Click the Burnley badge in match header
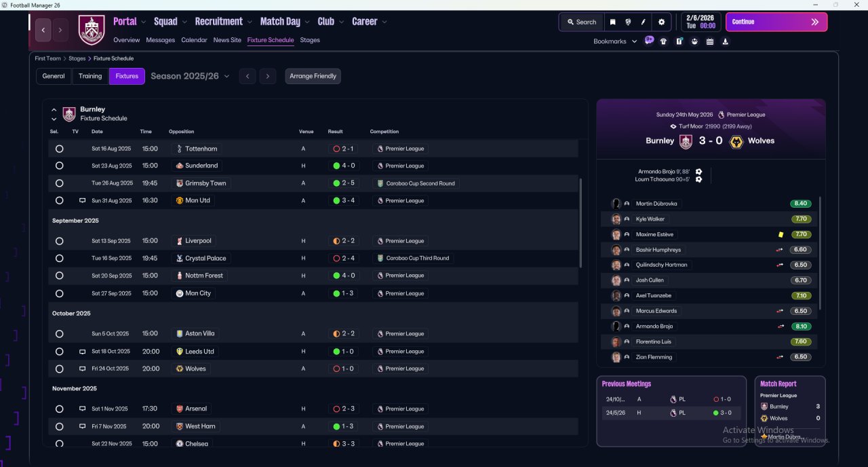This screenshot has height=467, width=868. (x=686, y=141)
